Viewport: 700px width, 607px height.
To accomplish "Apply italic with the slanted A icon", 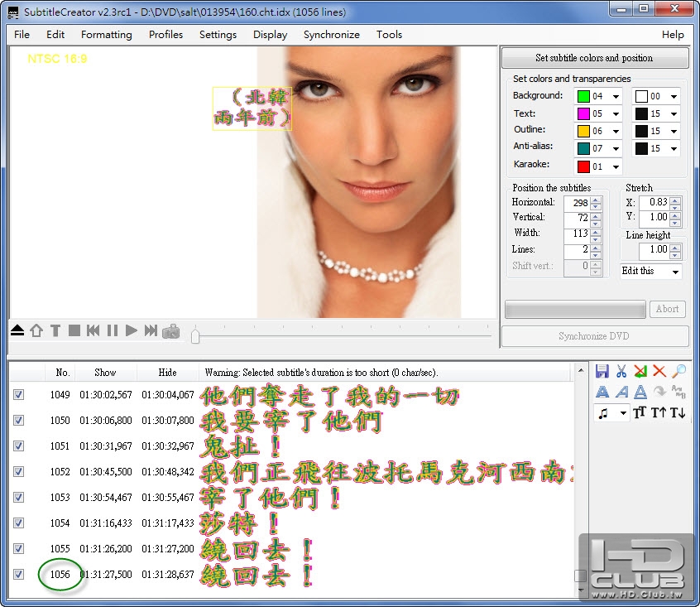I will tap(621, 393).
